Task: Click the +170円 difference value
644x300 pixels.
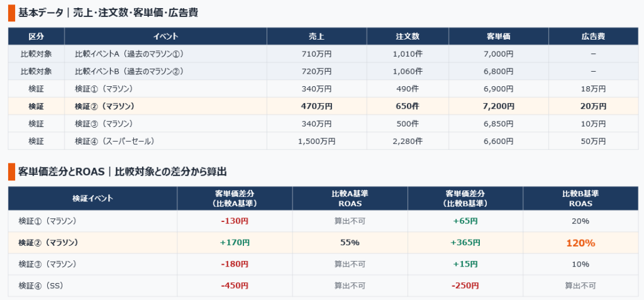Action: (x=235, y=243)
